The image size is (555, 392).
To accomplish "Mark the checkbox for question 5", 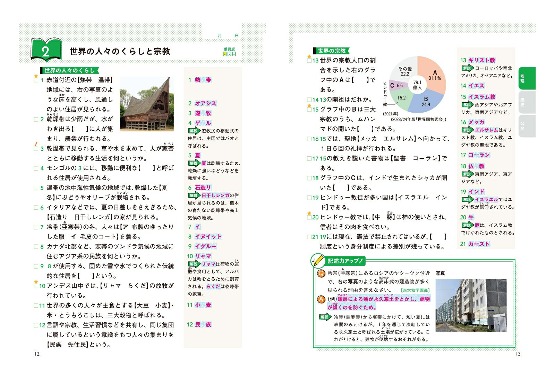I will [x=36, y=188].
